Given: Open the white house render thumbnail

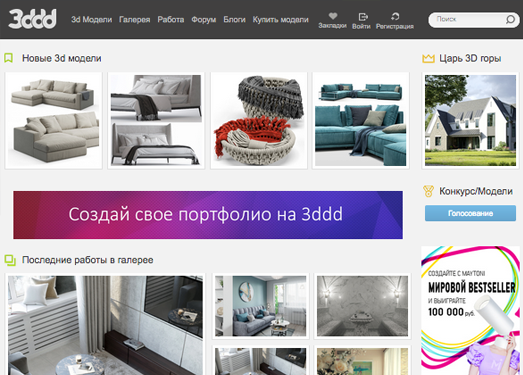Looking at the screenshot, I should pos(470,120).
